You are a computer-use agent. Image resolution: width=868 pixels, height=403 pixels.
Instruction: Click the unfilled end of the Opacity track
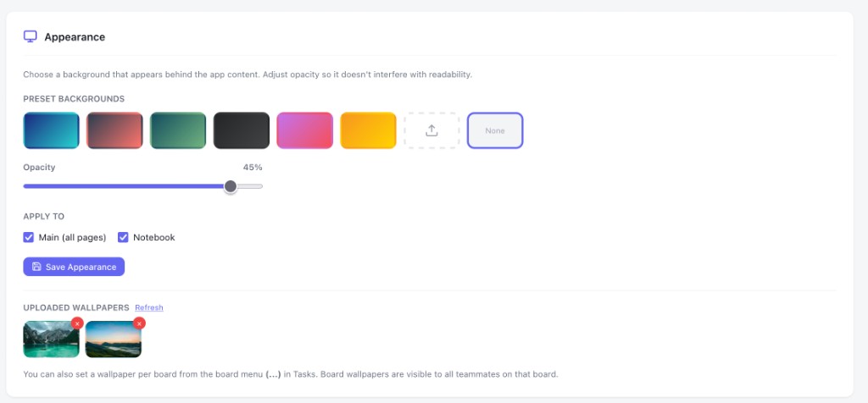[251, 186]
